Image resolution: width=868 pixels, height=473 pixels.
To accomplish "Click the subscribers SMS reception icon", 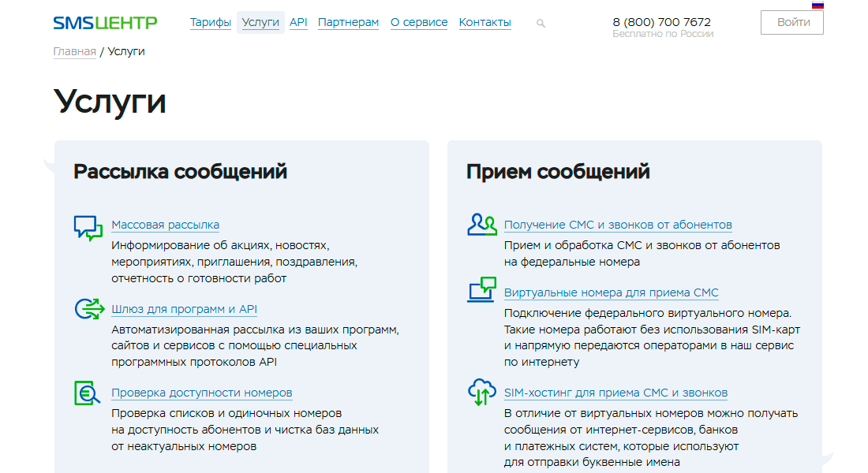I will point(482,225).
